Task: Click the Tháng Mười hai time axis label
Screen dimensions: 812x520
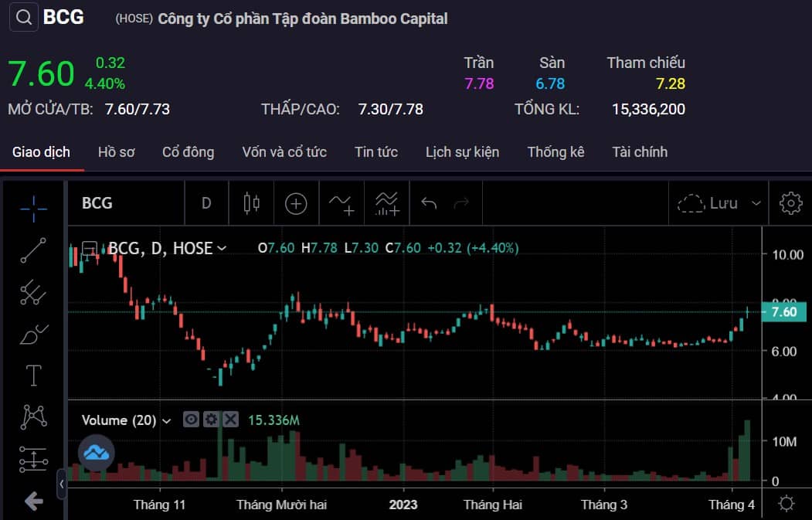Action: click(x=282, y=505)
